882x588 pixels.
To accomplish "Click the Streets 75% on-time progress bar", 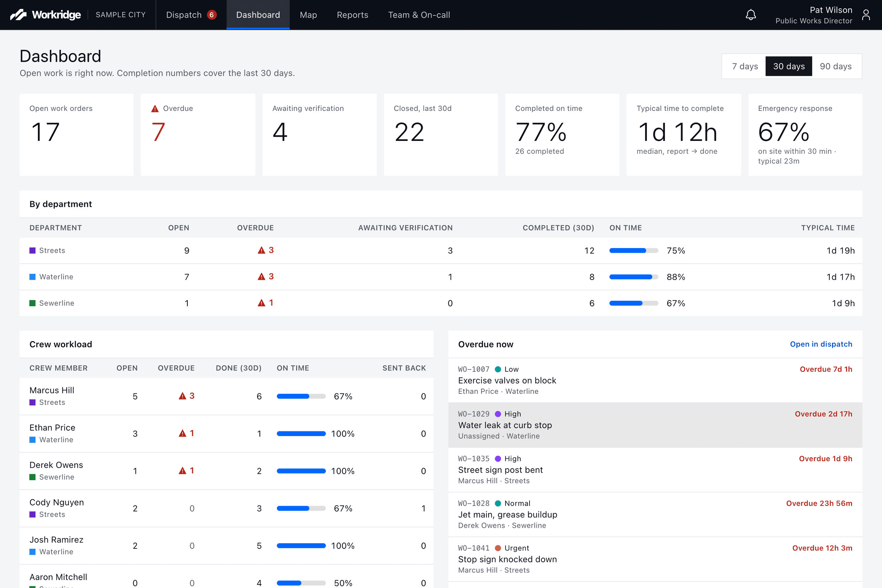I will (633, 250).
